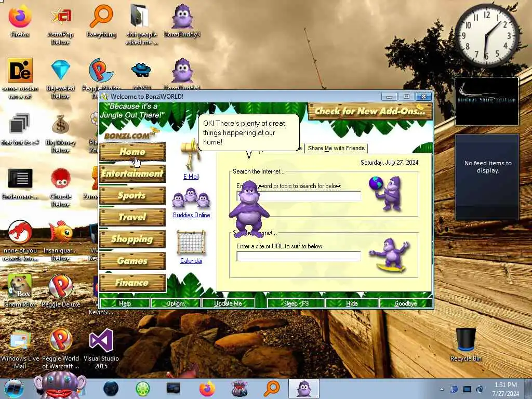
Task: Click the Sleep - F9 button
Action: coord(296,303)
